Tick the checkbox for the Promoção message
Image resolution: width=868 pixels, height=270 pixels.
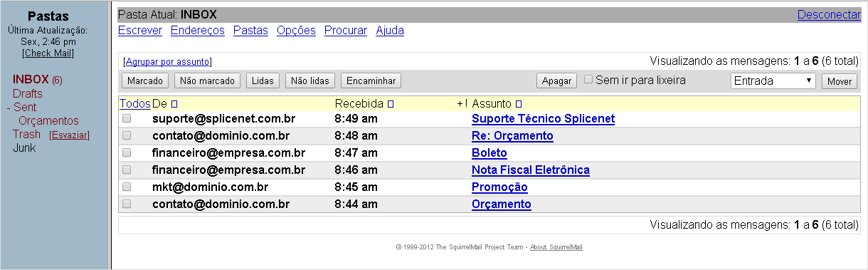[x=127, y=187]
